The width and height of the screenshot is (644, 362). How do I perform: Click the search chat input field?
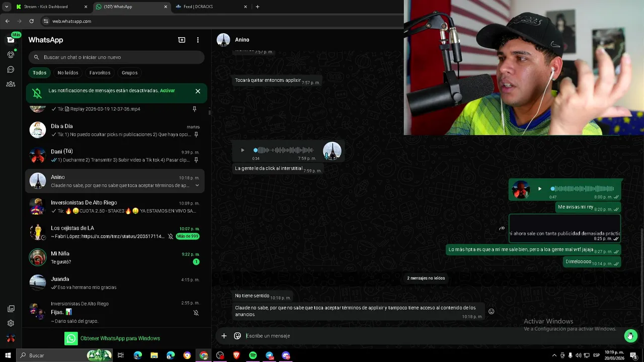[x=116, y=57]
